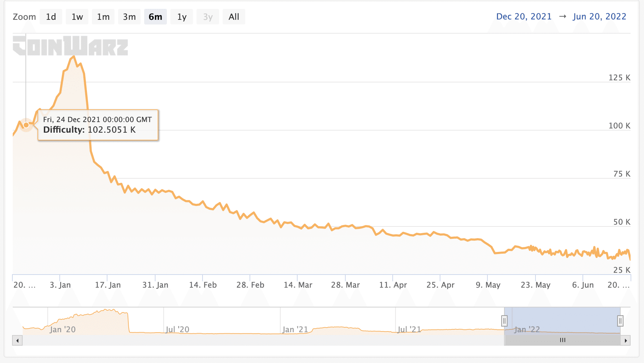Click the left navigator range handle
This screenshot has width=644, height=363.
click(x=504, y=321)
